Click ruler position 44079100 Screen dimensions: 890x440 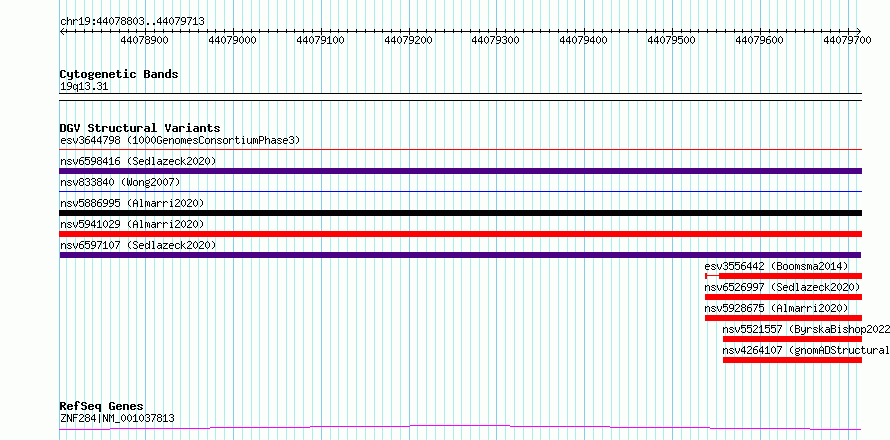coord(320,40)
